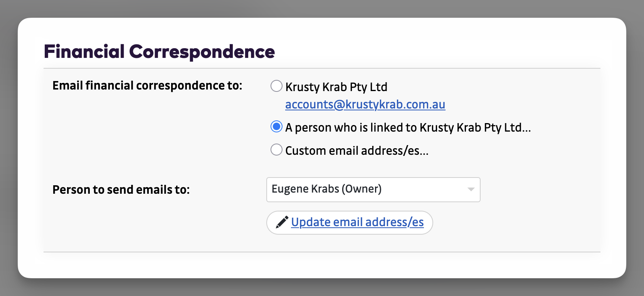Click the 'Person to send emails to:' label
644x296 pixels.
click(121, 189)
